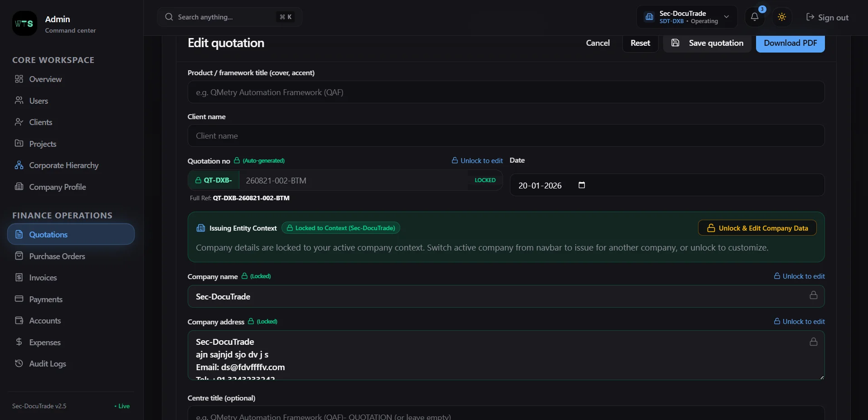Viewport: 868px width, 420px height.
Task: Unlock the Company name field
Action: [x=799, y=276]
